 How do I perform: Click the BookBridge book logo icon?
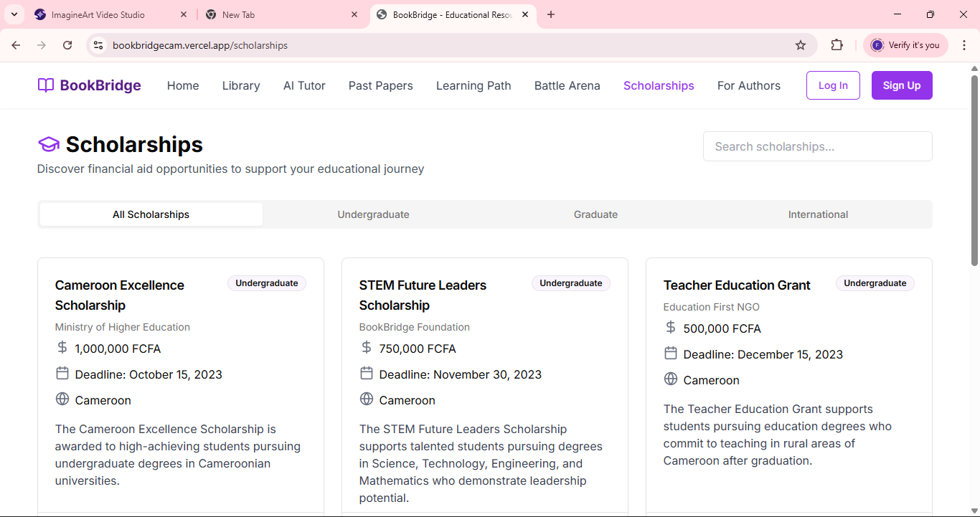tap(46, 85)
